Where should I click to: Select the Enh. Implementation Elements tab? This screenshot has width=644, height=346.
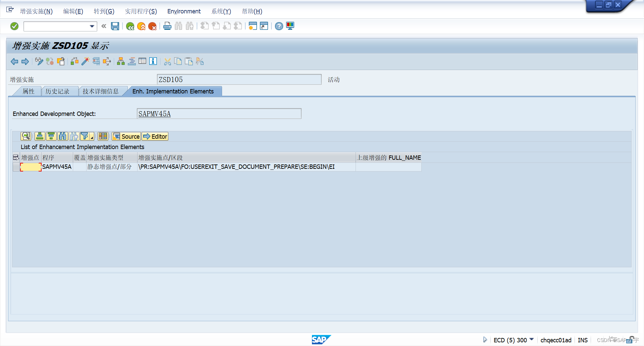pyautogui.click(x=173, y=91)
